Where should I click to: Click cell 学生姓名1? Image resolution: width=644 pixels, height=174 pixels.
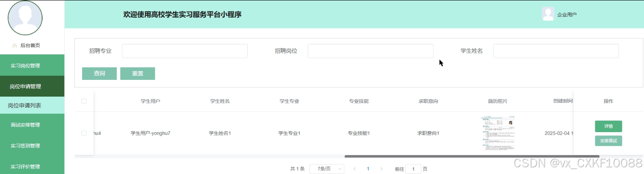220,133
